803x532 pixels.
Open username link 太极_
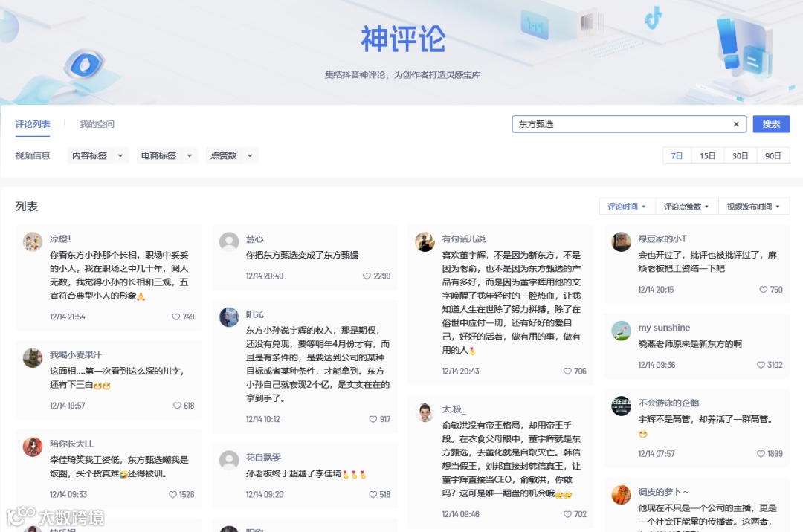(454, 409)
